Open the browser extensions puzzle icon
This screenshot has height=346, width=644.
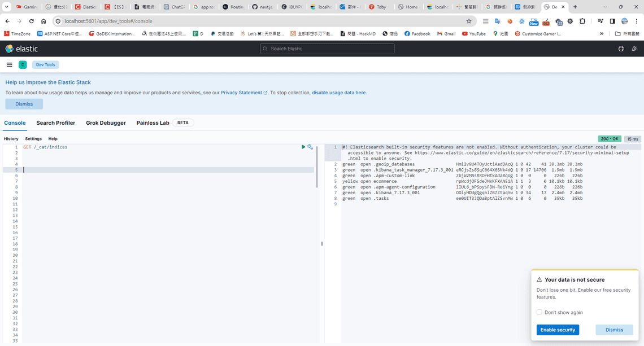point(582,21)
